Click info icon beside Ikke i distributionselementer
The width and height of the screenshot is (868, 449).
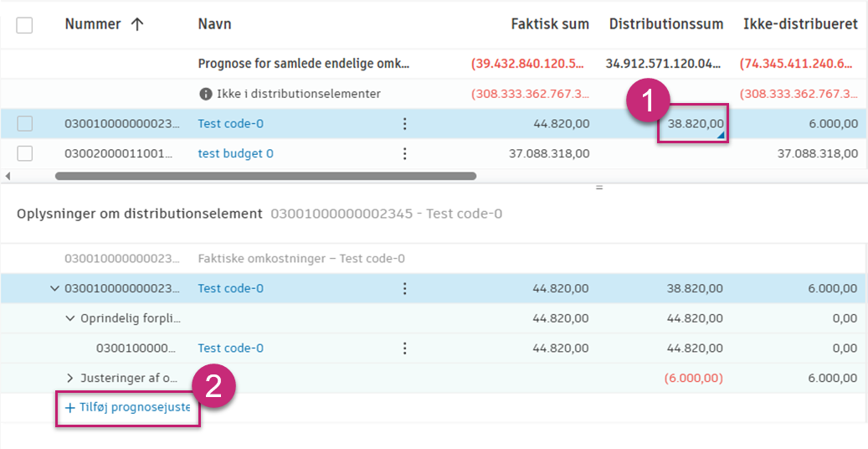click(204, 94)
